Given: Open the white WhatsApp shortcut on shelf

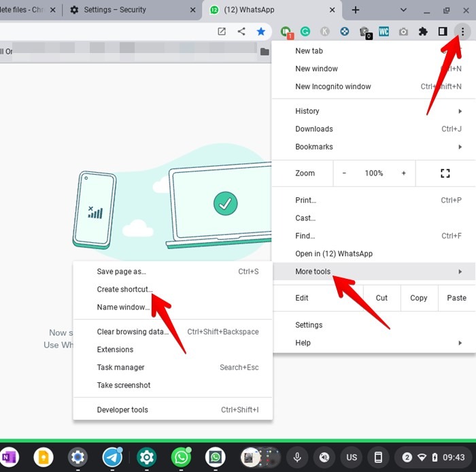Looking at the screenshot, I should 216,457.
